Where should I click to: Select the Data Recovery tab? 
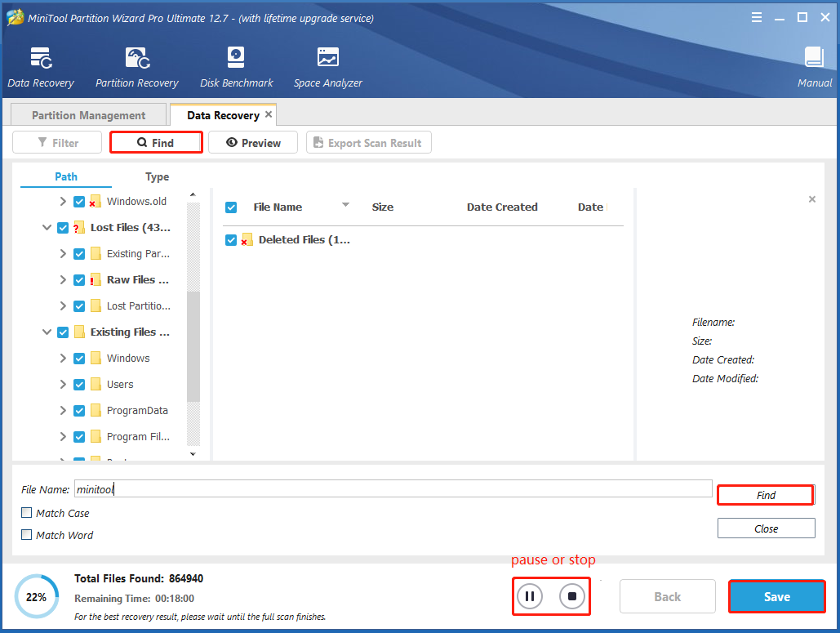tap(223, 115)
